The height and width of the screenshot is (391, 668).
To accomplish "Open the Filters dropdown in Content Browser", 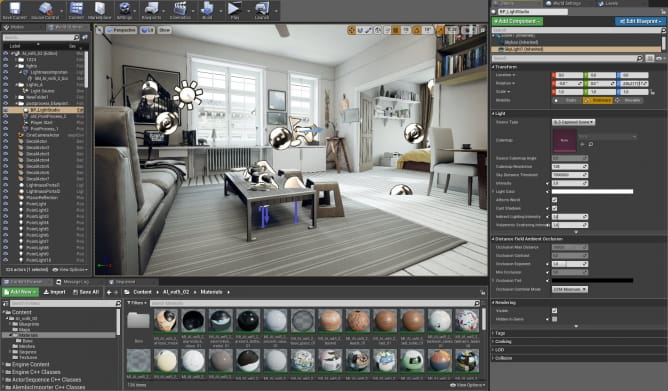I will [137, 303].
